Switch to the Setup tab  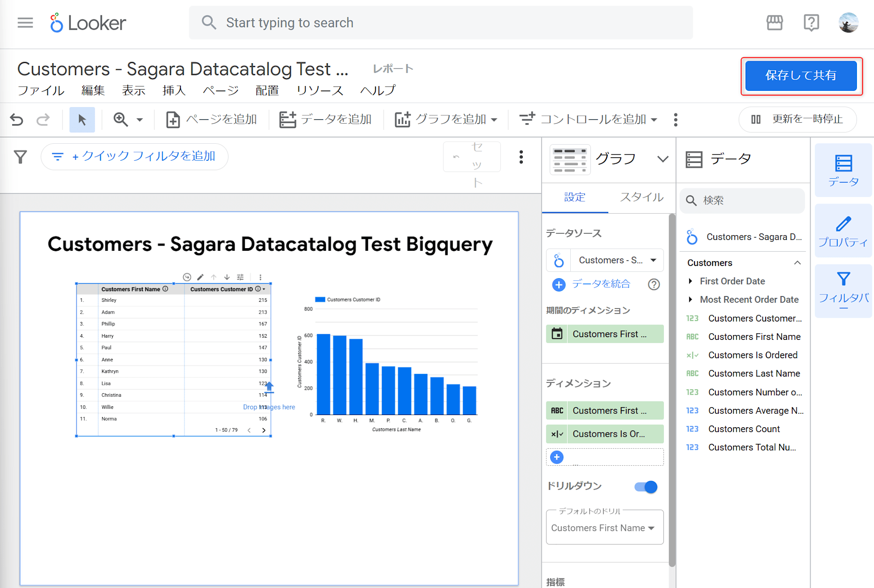(575, 197)
